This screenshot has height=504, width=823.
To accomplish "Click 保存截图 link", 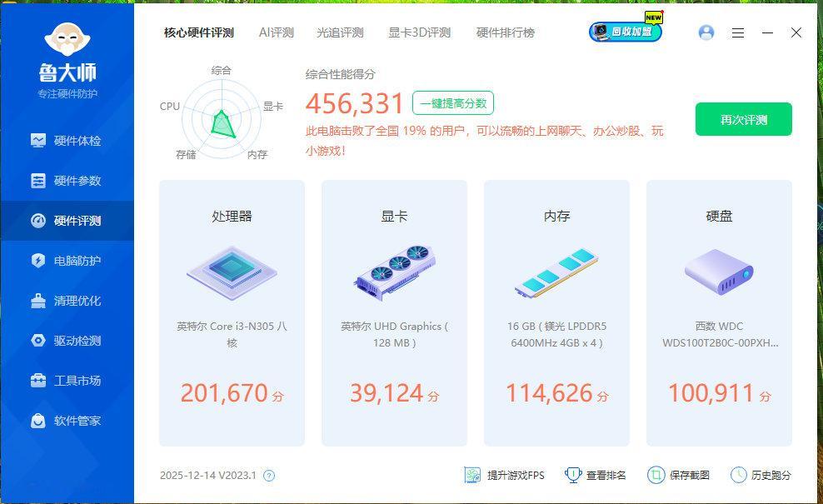I will (x=689, y=475).
